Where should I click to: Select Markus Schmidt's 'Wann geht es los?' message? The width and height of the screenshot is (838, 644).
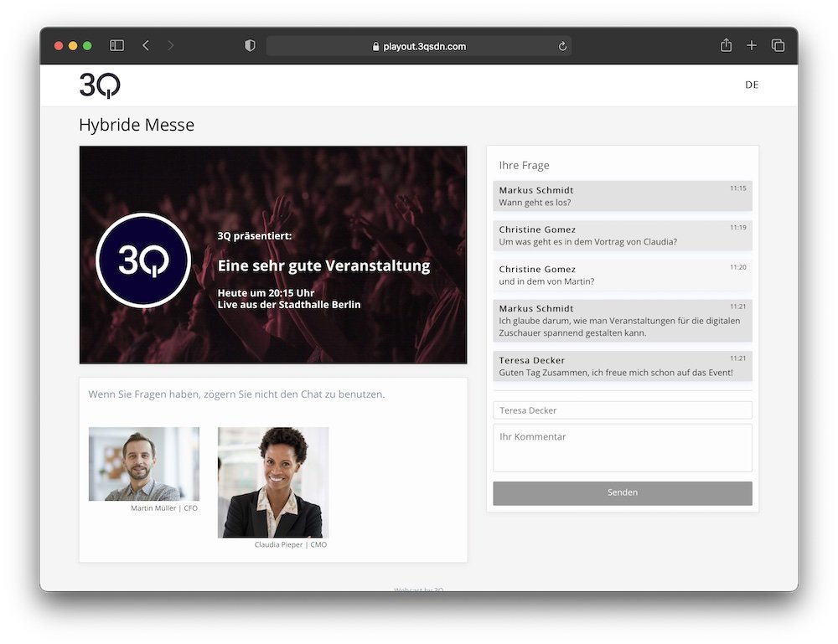tap(622, 196)
